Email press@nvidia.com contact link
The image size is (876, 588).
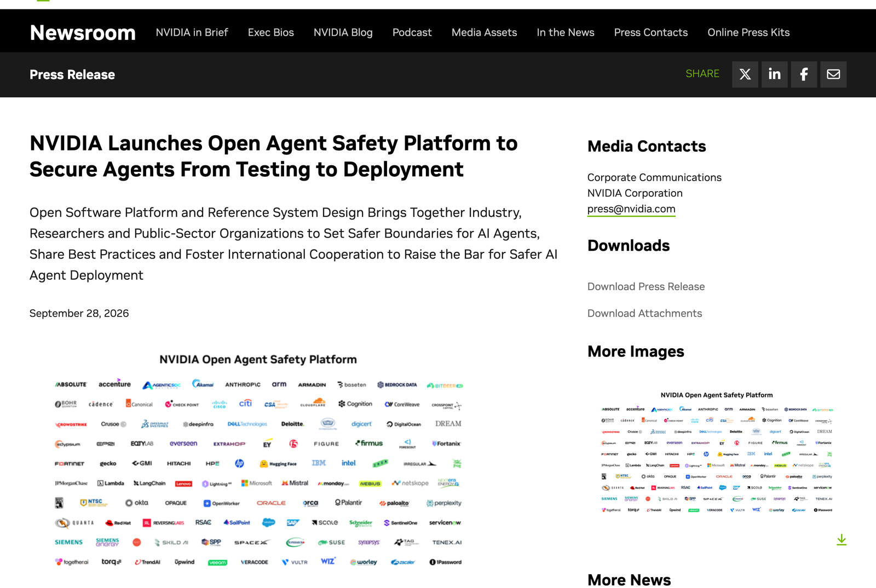pyautogui.click(x=631, y=209)
